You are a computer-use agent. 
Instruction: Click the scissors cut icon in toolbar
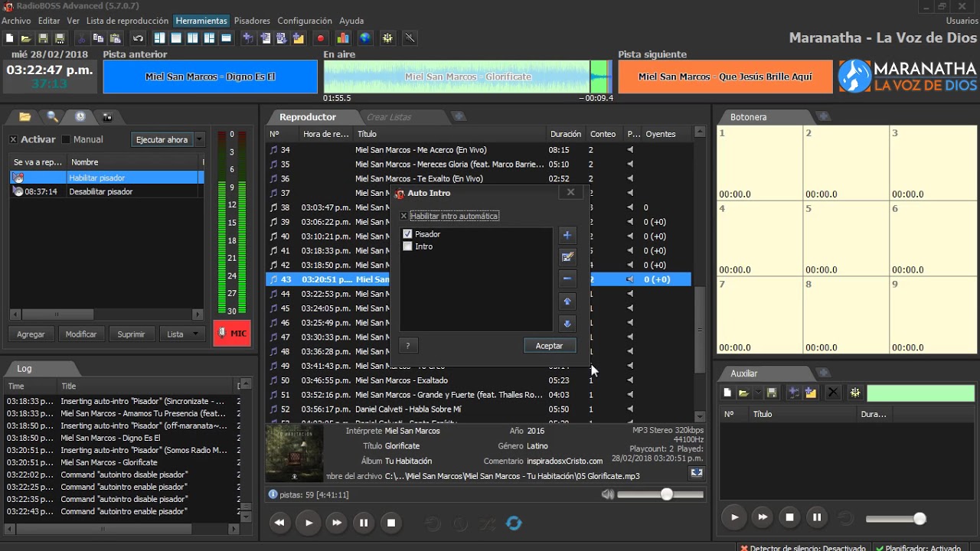coord(82,38)
